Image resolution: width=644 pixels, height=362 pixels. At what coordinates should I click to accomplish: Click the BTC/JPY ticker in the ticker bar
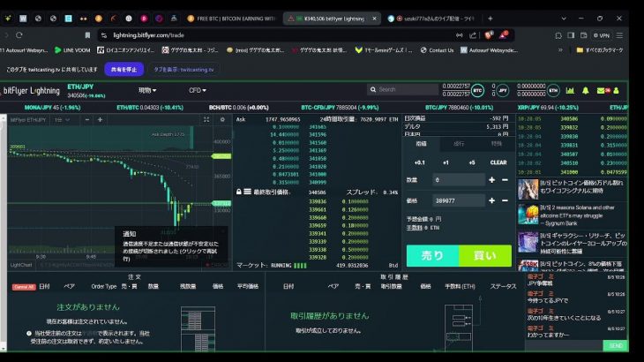[x=459, y=108]
